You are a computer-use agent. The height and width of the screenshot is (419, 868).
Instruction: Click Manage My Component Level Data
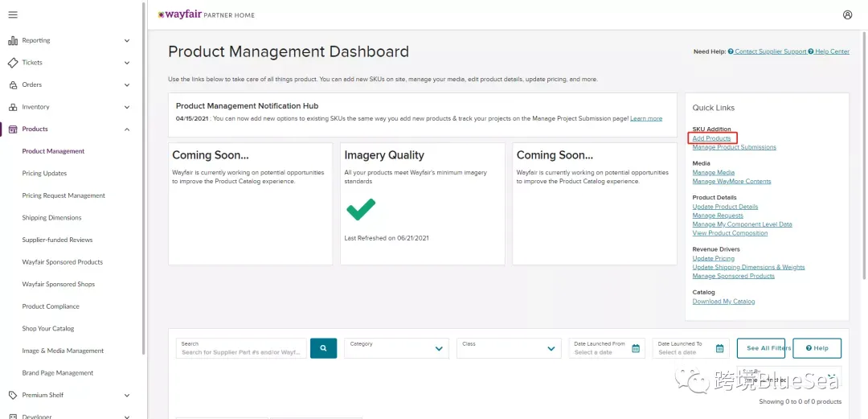(743, 224)
